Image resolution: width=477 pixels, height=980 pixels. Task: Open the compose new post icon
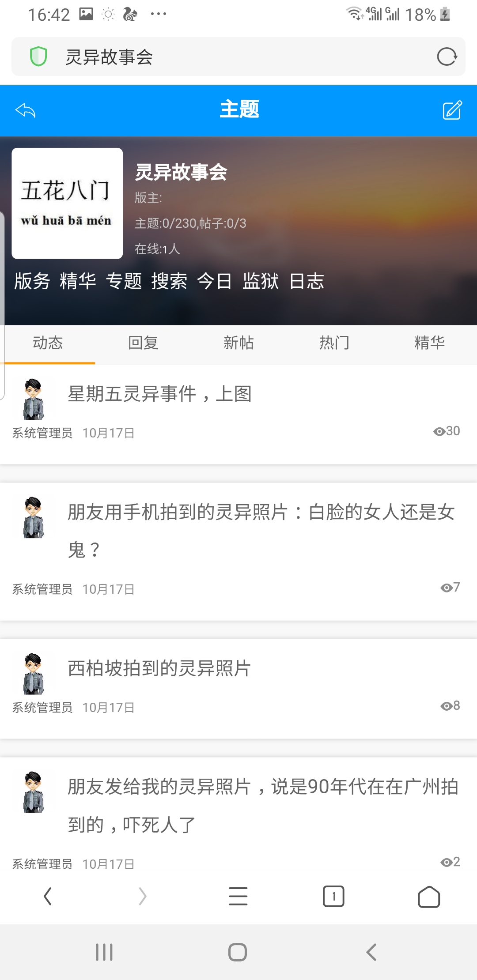[x=452, y=110]
